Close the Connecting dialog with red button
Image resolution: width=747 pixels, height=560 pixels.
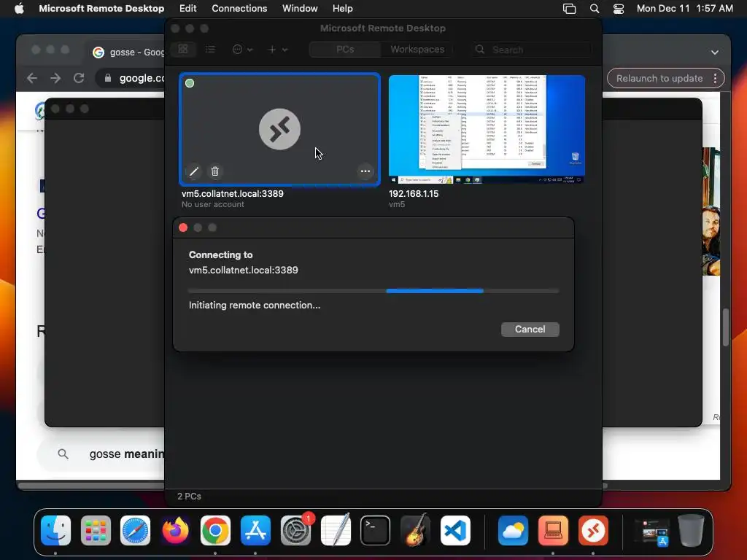[x=183, y=227]
